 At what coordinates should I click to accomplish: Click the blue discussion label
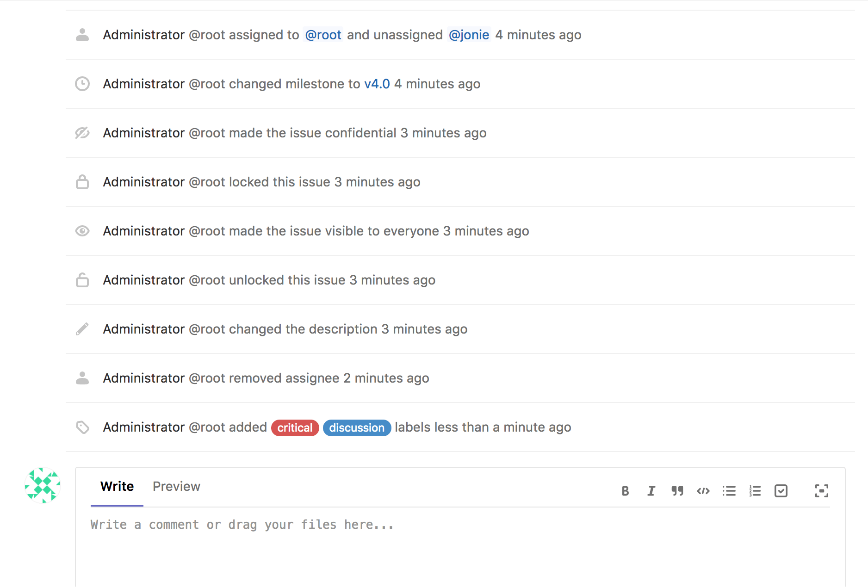click(357, 427)
